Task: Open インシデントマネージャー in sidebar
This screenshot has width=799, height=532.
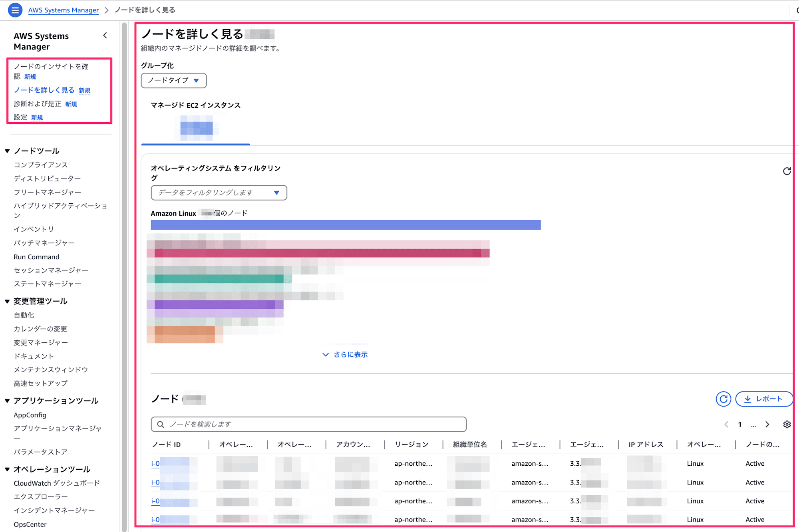Action: (x=54, y=510)
